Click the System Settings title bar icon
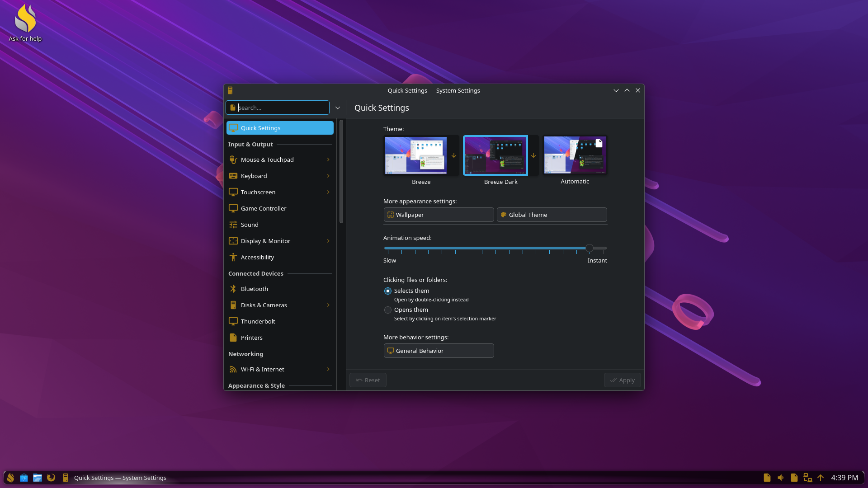The image size is (868, 488). point(230,90)
